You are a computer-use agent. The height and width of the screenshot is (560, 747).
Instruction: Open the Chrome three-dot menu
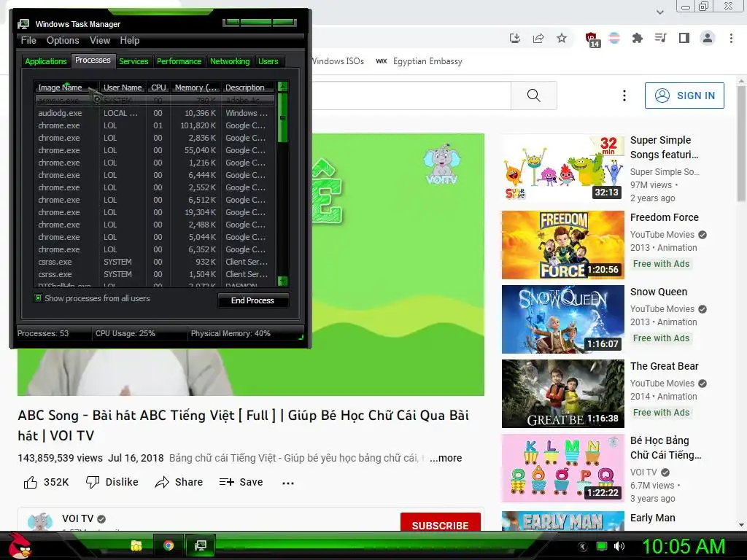[x=731, y=38]
